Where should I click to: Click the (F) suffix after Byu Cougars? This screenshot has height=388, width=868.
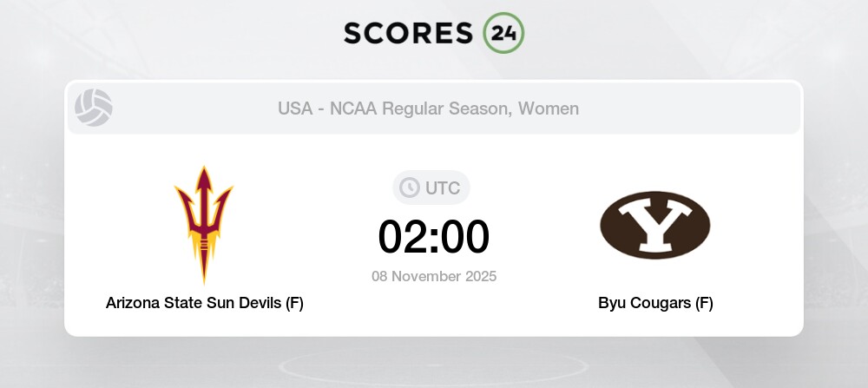[703, 303]
